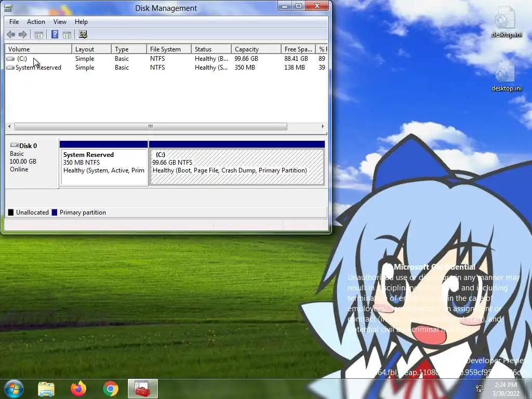Click the left scroll arrow in volume list
Viewport: 532px width, 399px height.
click(9, 127)
